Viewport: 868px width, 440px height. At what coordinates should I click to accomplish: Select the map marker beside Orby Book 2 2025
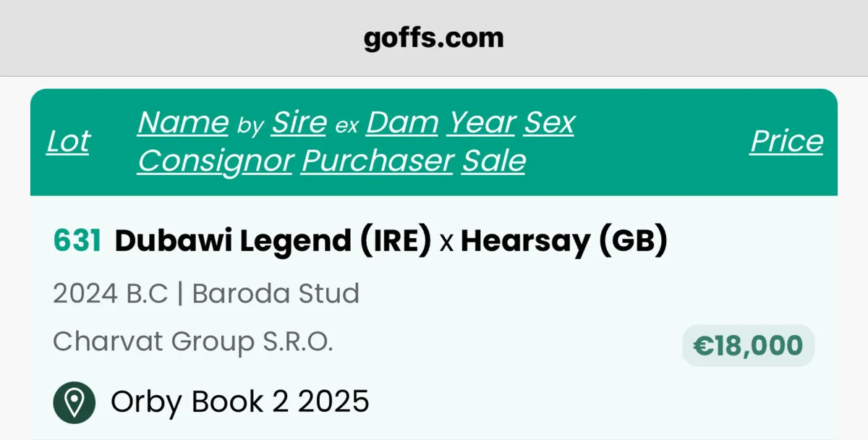(72, 402)
